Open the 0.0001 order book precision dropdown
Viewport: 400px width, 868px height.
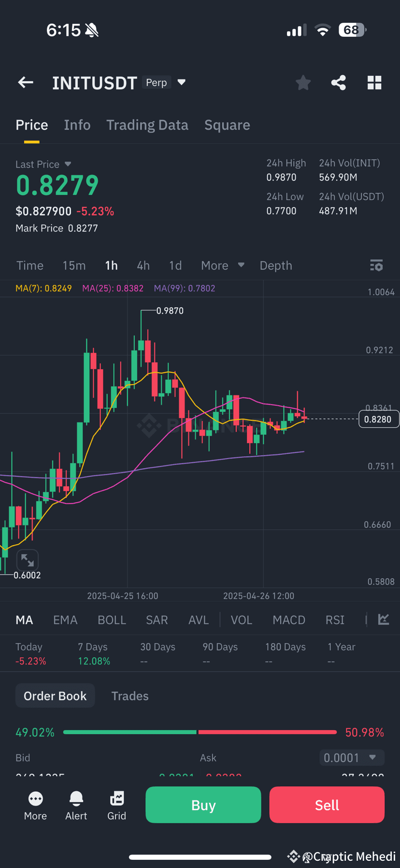pyautogui.click(x=352, y=757)
